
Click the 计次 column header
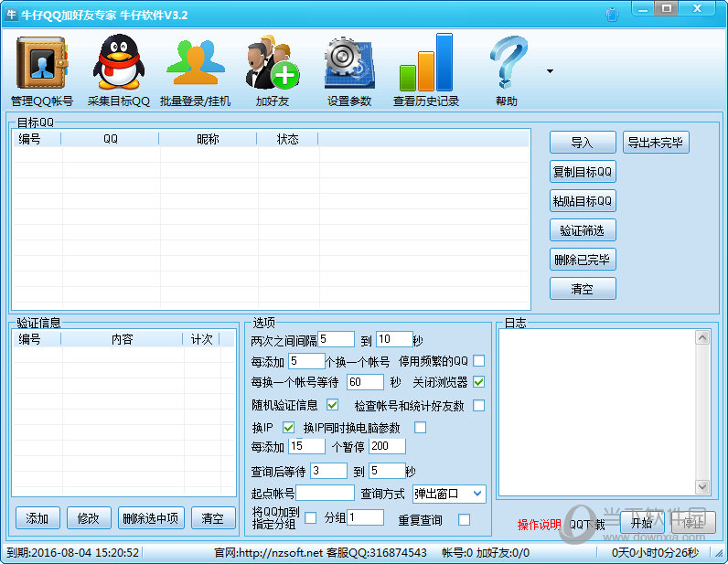pos(201,339)
